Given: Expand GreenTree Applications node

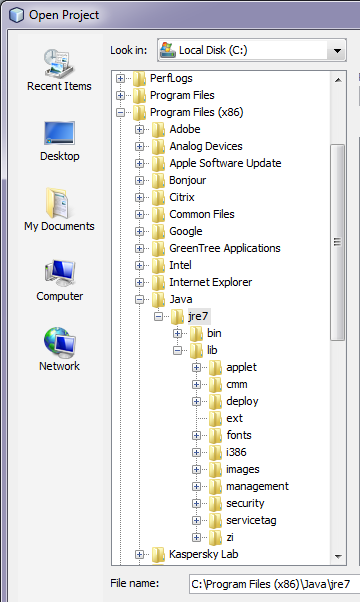Looking at the screenshot, I should 139,248.
